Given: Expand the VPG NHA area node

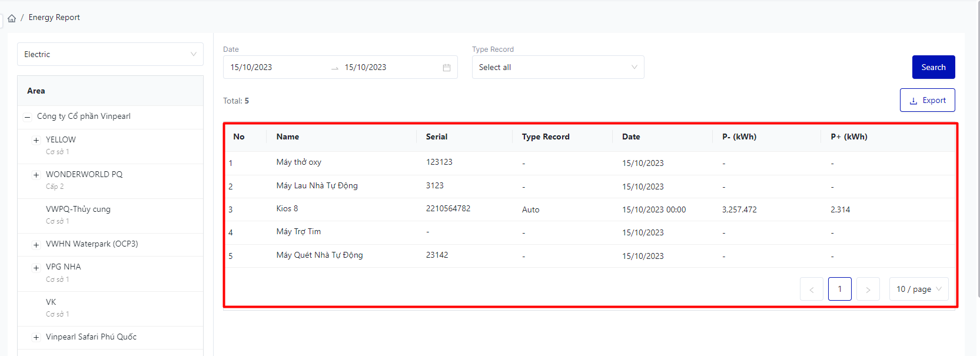Looking at the screenshot, I should (x=36, y=268).
